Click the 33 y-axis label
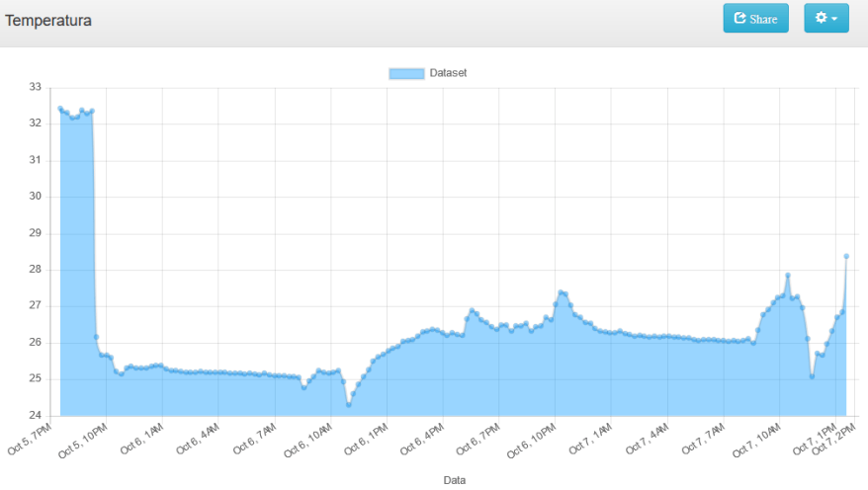The image size is (868, 490). tap(35, 87)
